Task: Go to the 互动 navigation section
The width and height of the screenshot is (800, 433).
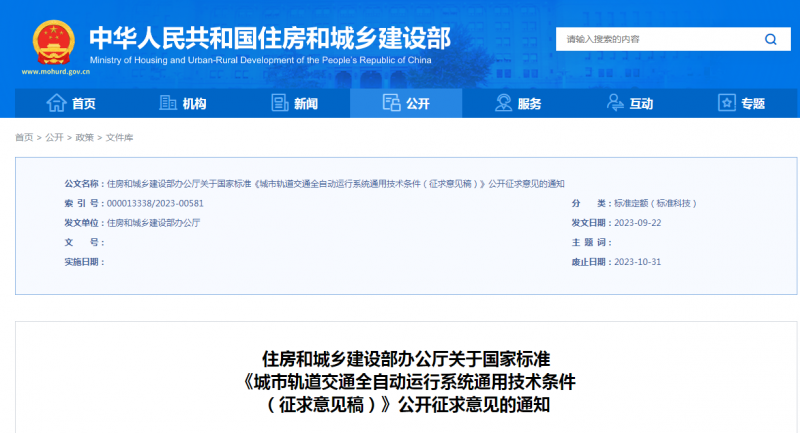Action: coord(641,104)
